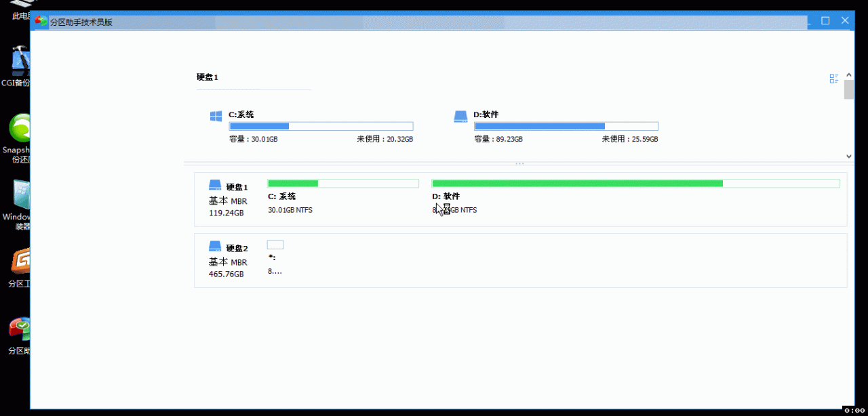Click the blue usage bar under D:软件
This screenshot has height=416, width=868.
point(566,127)
